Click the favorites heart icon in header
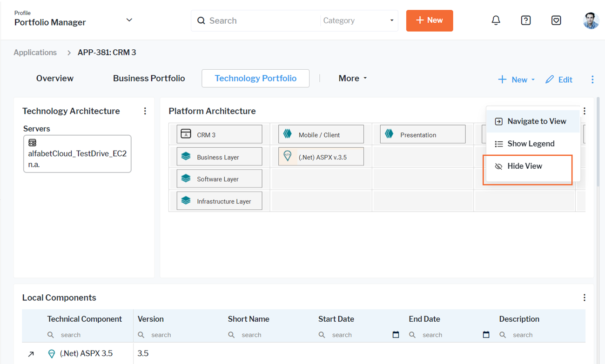The image size is (605, 364). [556, 20]
